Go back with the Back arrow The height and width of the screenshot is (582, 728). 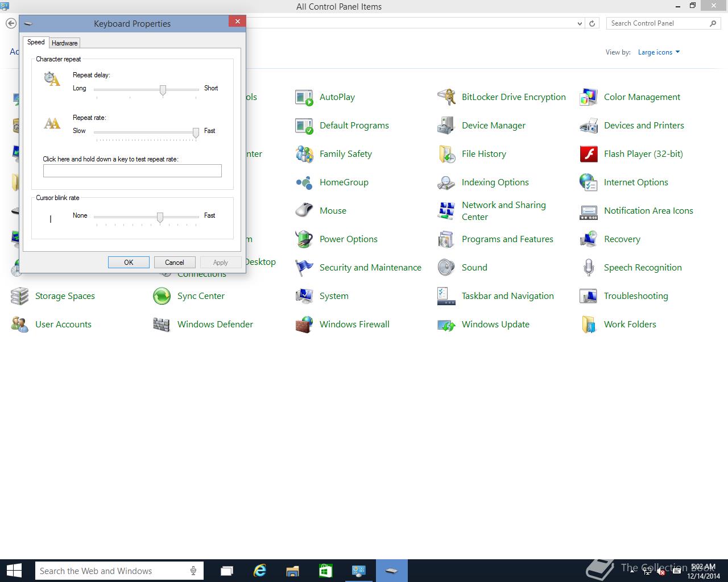click(x=11, y=23)
